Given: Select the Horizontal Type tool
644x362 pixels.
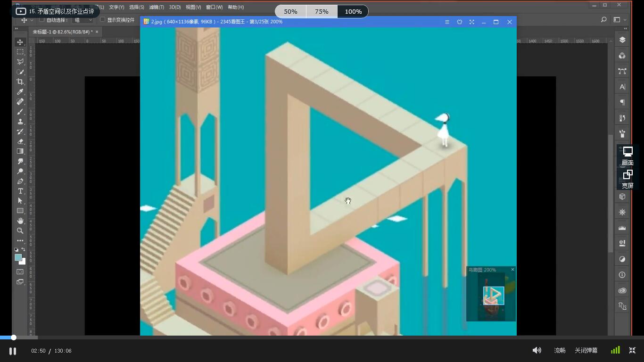Looking at the screenshot, I should pos(20,191).
